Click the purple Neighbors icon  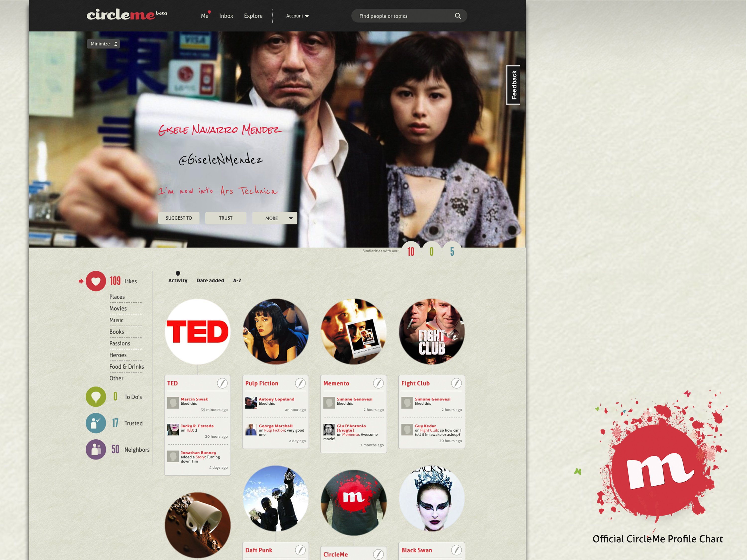(96, 449)
